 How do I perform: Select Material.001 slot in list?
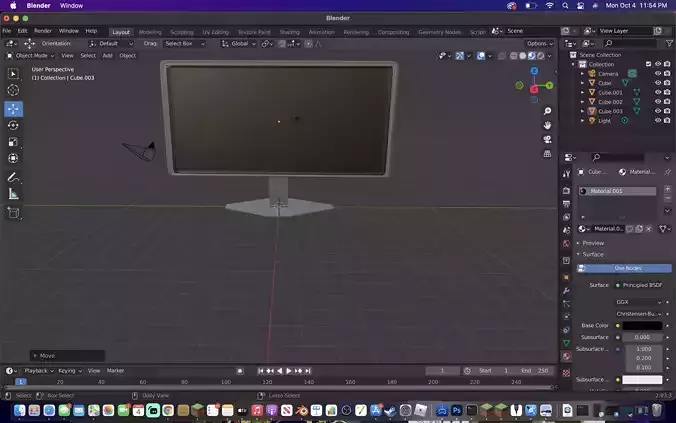(x=617, y=191)
